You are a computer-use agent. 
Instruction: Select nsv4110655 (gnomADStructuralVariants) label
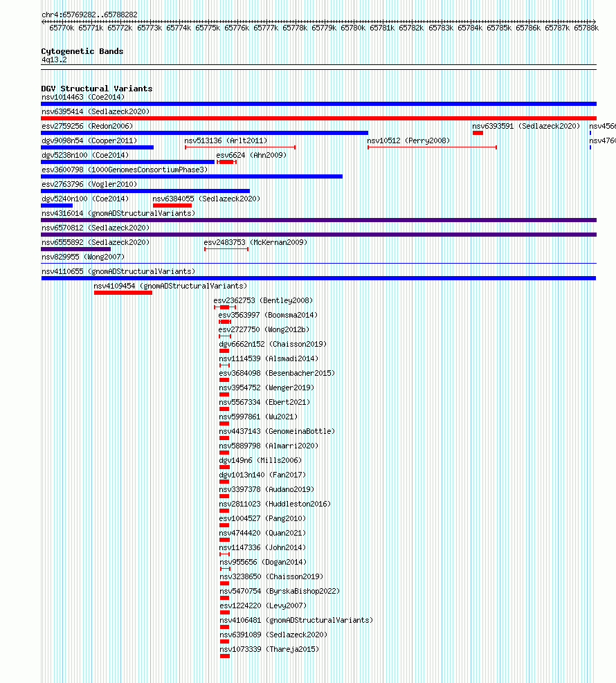click(118, 271)
